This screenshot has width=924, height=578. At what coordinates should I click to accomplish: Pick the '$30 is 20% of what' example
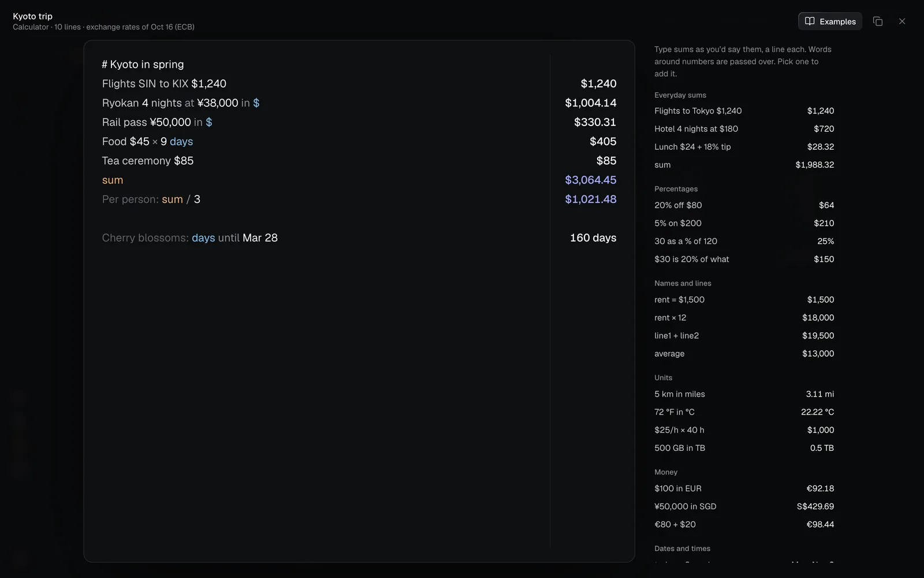point(744,259)
